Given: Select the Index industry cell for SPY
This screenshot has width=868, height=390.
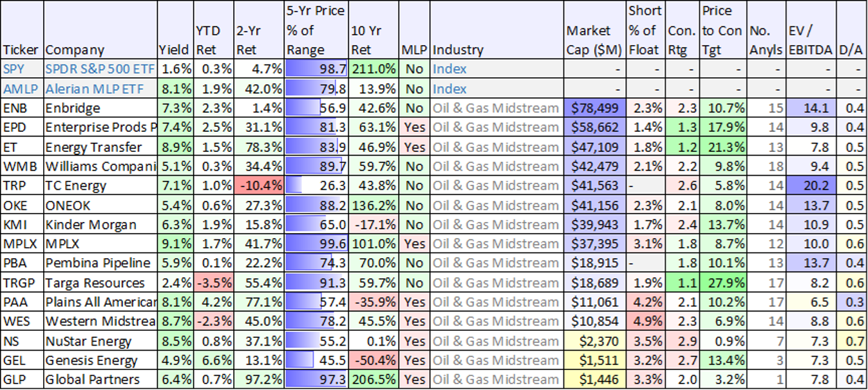Looking at the screenshot, I should 497,69.
